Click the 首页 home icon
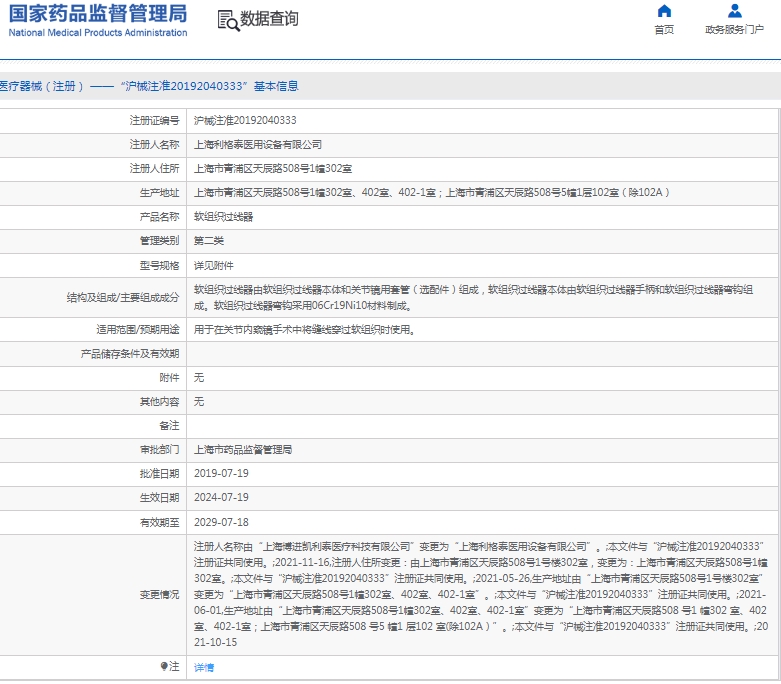 (x=664, y=10)
